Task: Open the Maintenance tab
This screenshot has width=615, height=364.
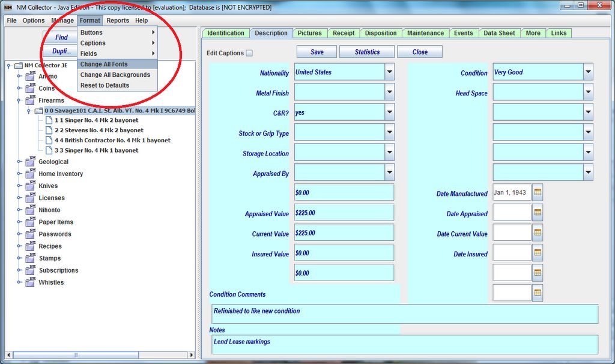Action: click(425, 33)
